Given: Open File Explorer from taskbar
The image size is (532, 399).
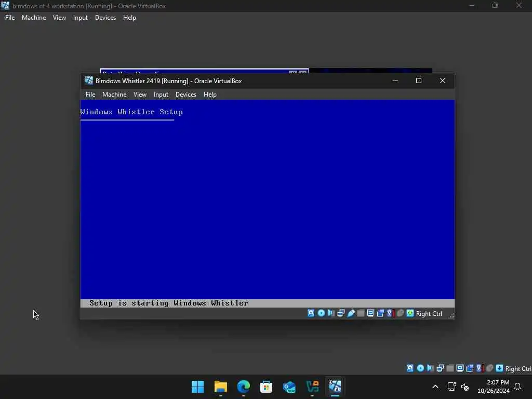Looking at the screenshot, I should pyautogui.click(x=220, y=387).
